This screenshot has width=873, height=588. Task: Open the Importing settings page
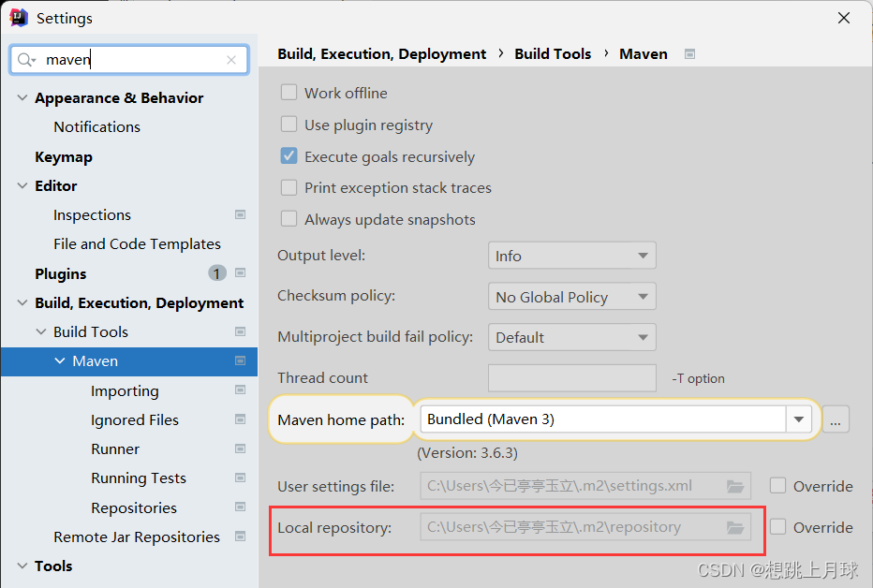point(125,391)
